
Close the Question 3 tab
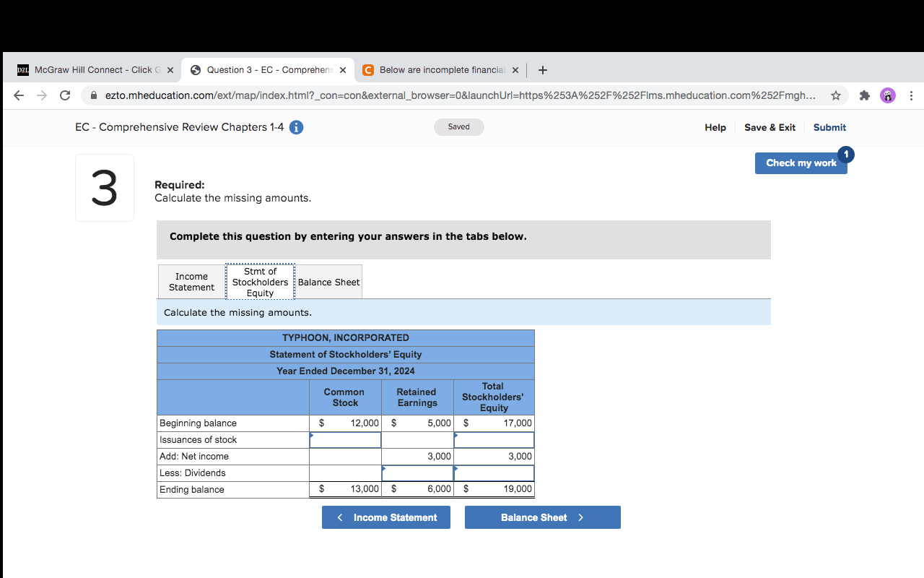pyautogui.click(x=342, y=70)
